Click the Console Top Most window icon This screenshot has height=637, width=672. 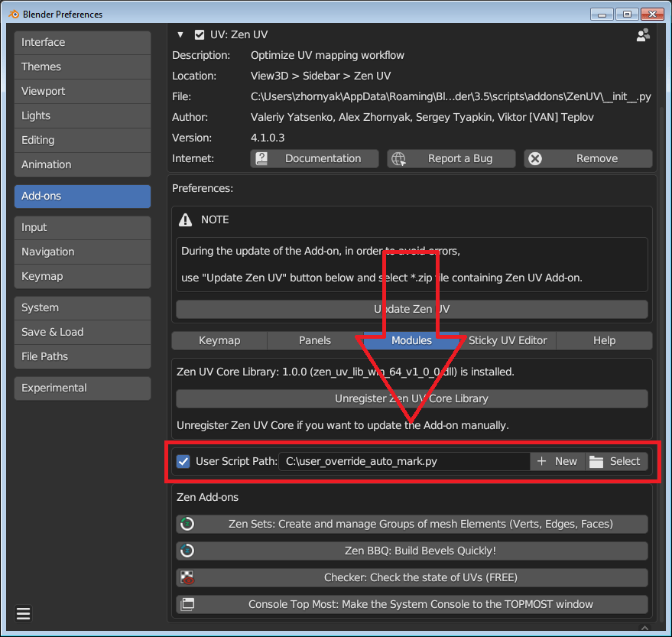pyautogui.click(x=188, y=604)
